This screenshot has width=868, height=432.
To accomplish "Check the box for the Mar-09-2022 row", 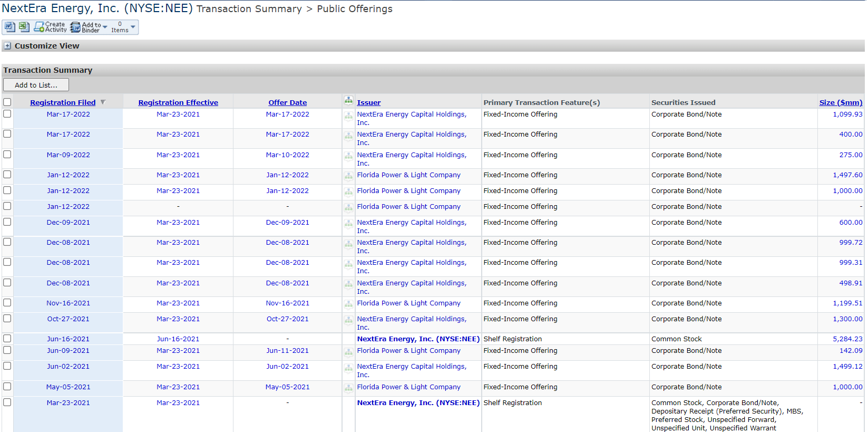I will (7, 155).
